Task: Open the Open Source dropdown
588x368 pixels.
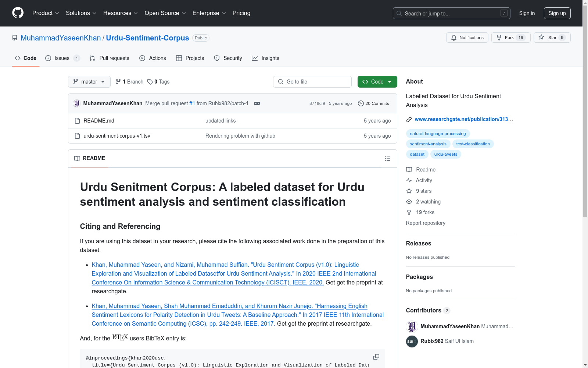Action: click(165, 13)
